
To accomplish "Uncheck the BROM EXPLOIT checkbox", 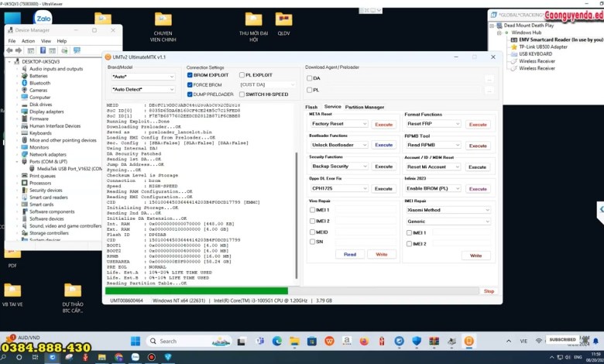I will (190, 75).
